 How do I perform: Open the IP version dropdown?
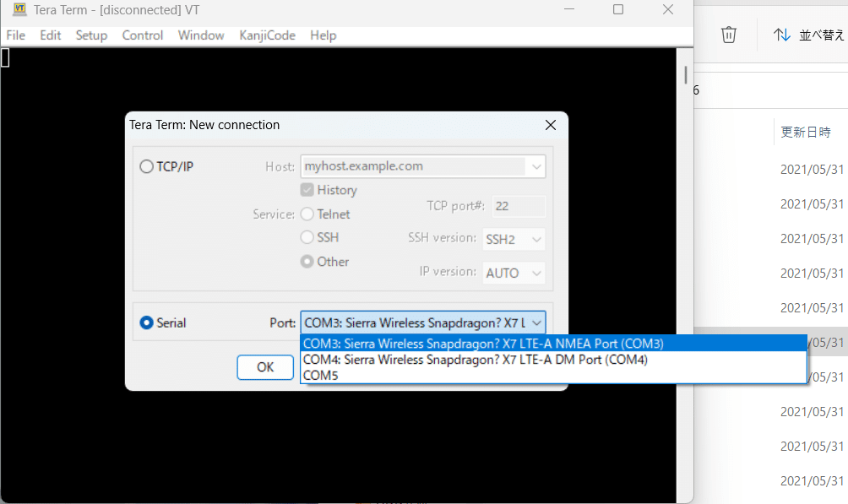click(x=514, y=273)
